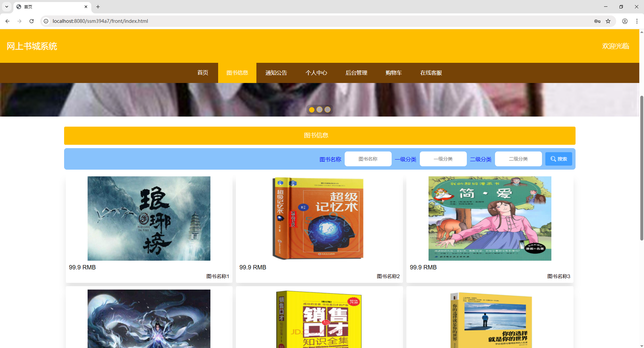Restore down the browser window
The height and width of the screenshot is (348, 644).
click(621, 7)
